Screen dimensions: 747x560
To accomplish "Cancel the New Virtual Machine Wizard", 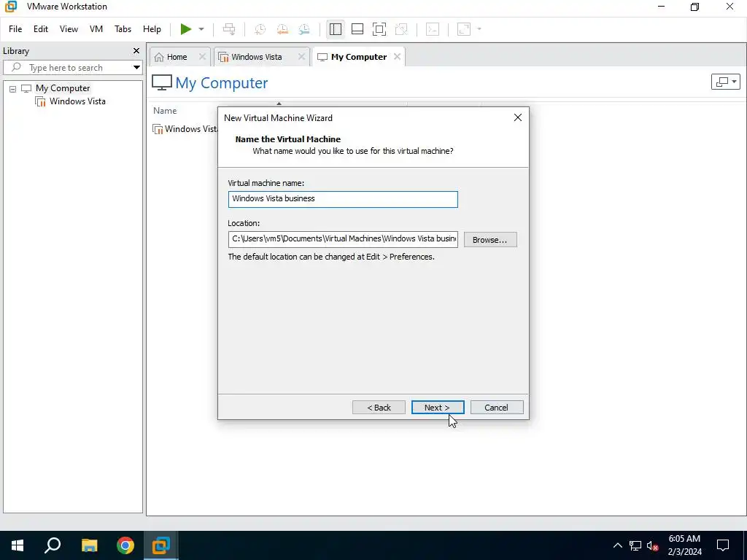I will tap(496, 408).
